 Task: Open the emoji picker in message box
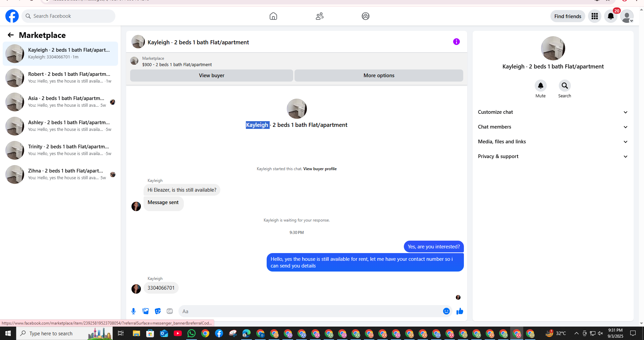click(446, 311)
